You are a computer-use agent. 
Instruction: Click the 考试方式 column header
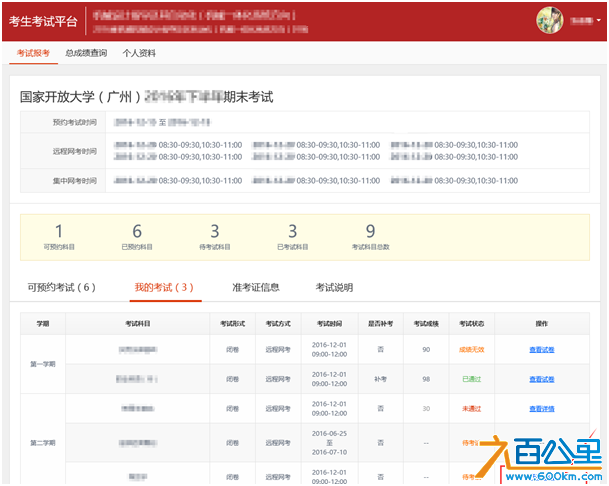point(278,324)
